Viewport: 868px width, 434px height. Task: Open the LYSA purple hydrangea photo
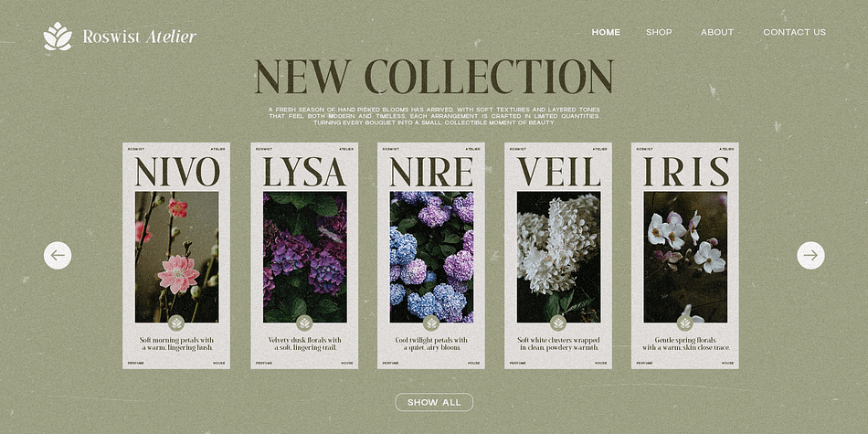(304, 257)
